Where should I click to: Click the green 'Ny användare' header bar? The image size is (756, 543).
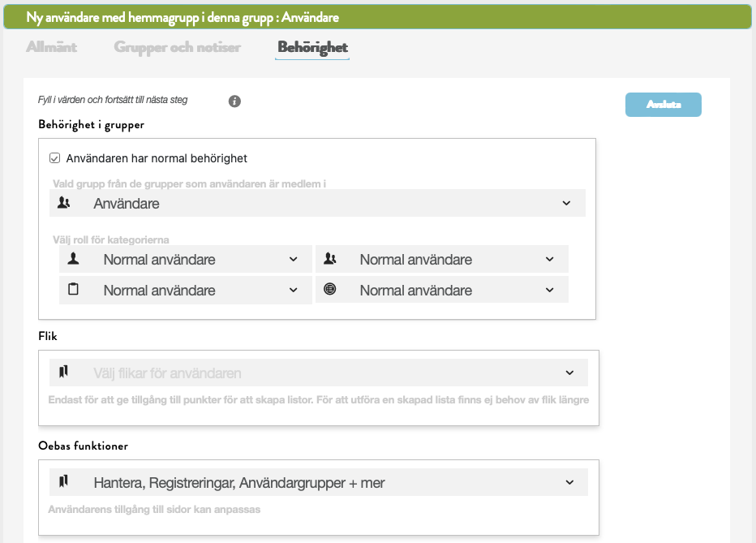pos(377,16)
